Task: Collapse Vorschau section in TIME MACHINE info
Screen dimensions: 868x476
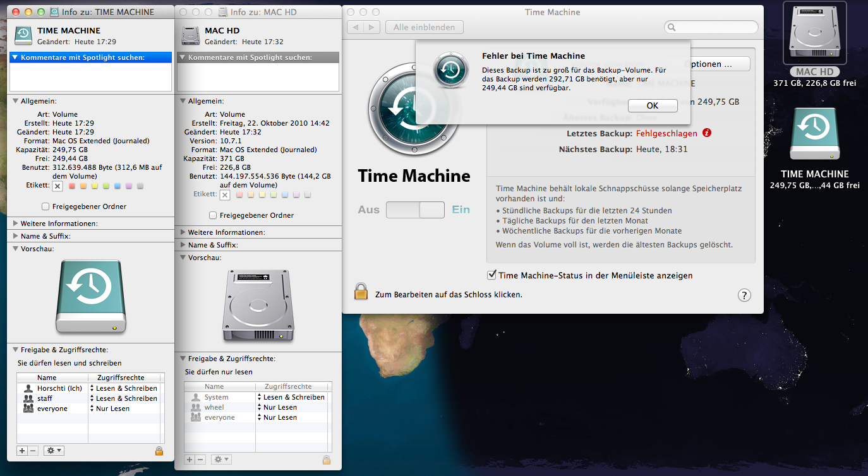Action: [x=15, y=249]
